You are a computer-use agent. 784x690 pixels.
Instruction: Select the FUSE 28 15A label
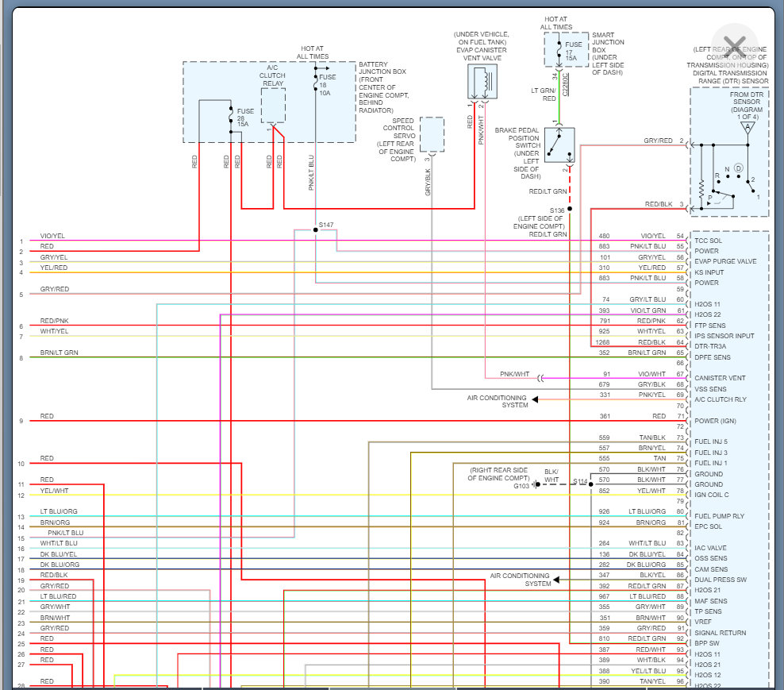coord(245,118)
